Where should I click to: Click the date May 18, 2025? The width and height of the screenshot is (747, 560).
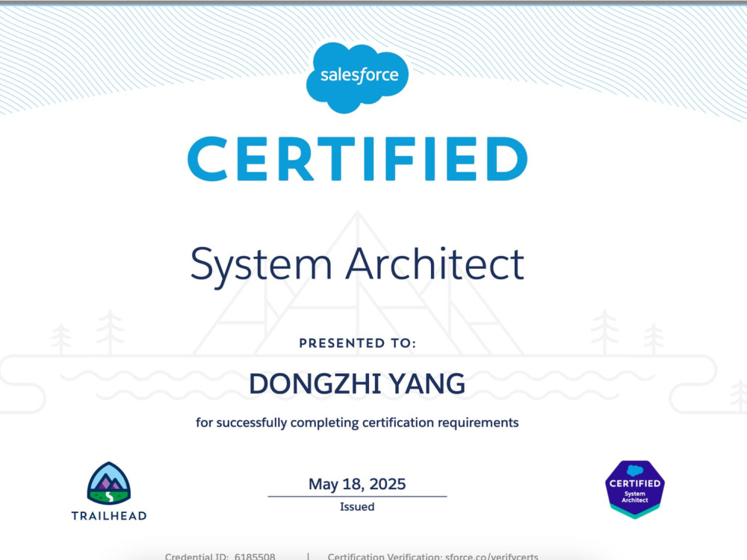tap(357, 484)
